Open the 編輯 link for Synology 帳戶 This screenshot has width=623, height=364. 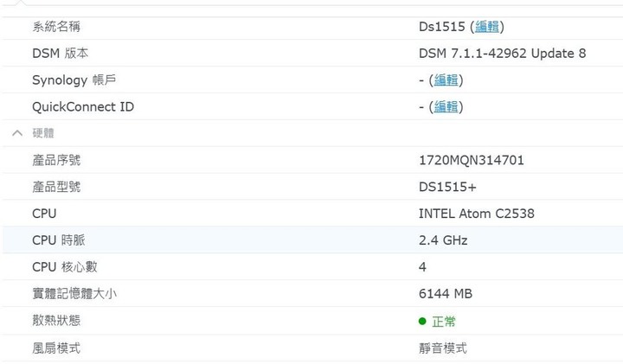(446, 80)
